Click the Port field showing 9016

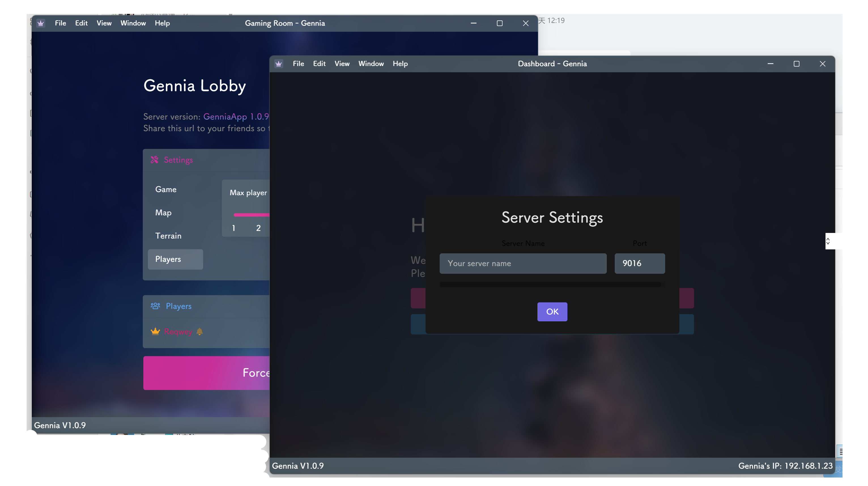pos(639,264)
